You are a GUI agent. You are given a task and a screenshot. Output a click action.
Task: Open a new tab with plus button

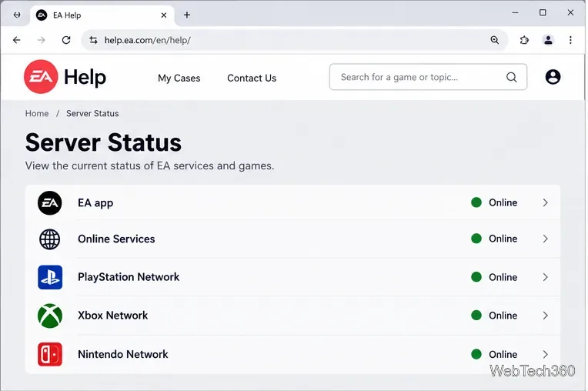tap(187, 15)
